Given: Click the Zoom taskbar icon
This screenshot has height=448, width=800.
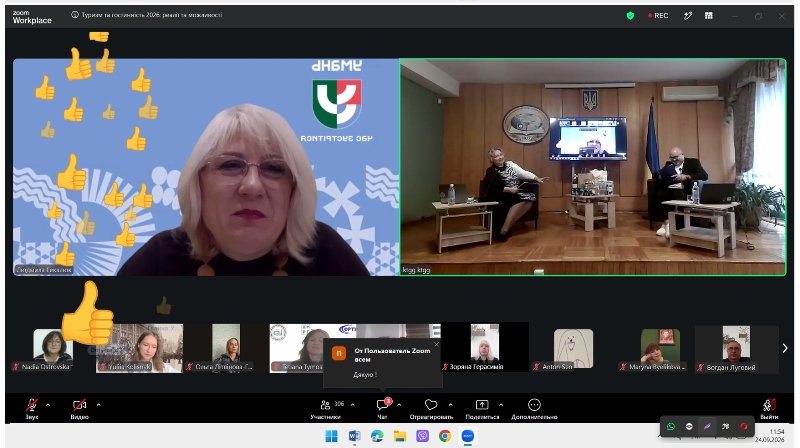Looking at the screenshot, I should coord(468,436).
